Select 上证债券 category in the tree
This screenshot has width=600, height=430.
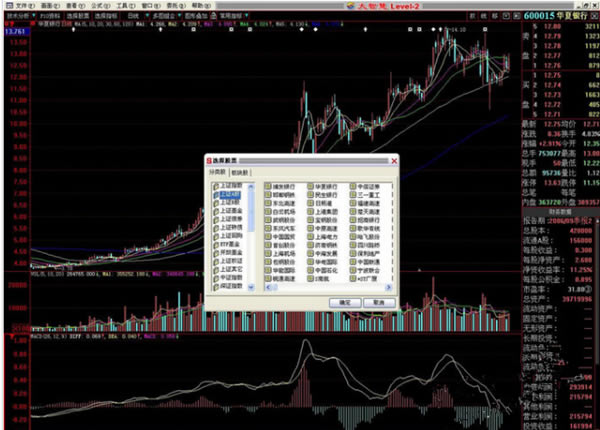[x=228, y=219]
